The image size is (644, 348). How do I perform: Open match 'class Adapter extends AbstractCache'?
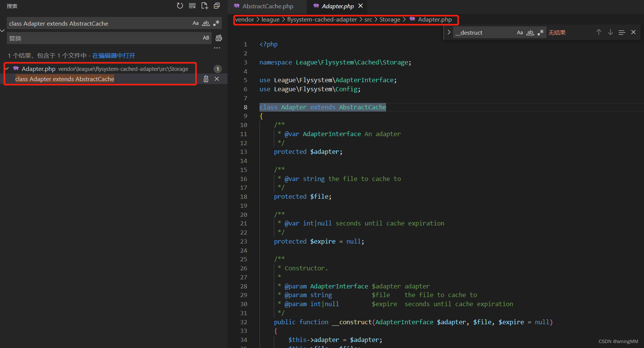click(x=64, y=79)
